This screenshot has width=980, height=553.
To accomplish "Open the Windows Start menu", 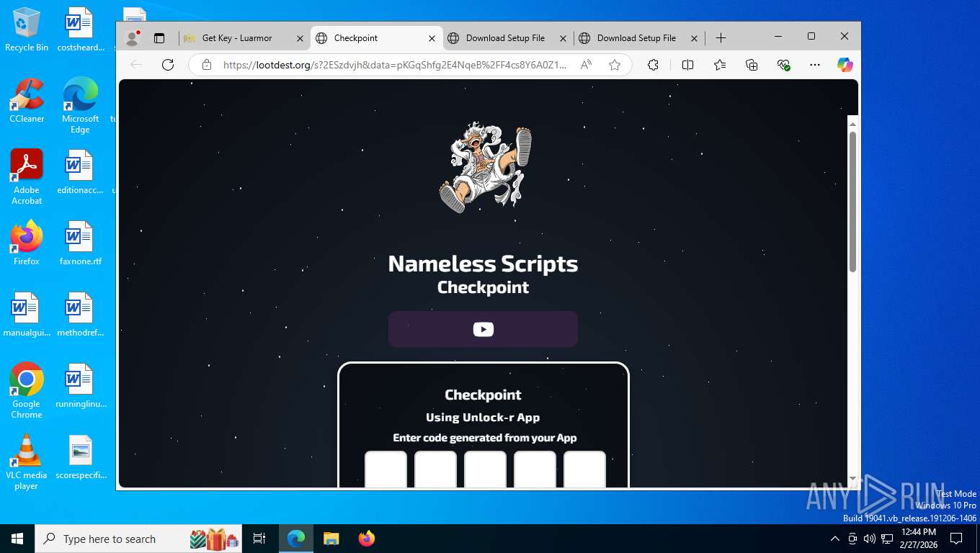I will pos(17,539).
